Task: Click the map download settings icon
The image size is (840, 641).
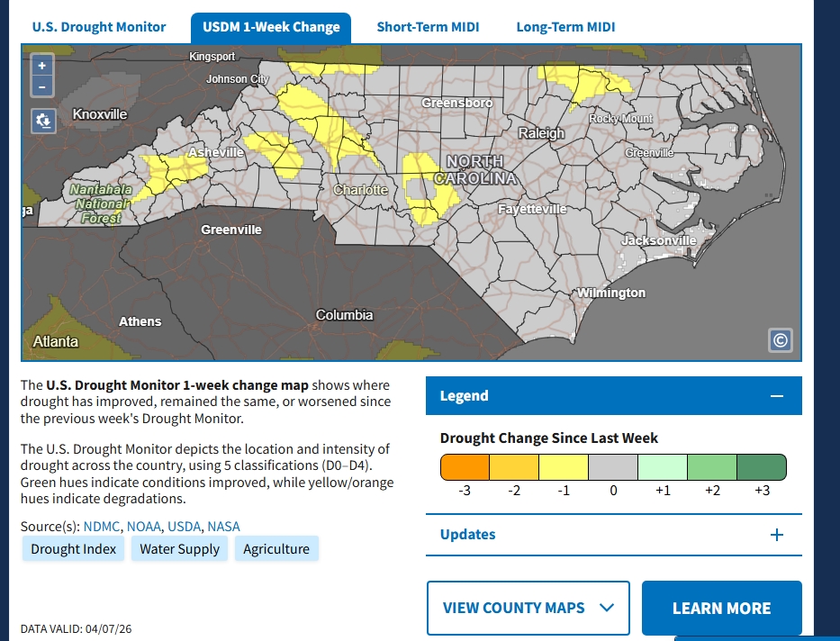Action: (42, 121)
